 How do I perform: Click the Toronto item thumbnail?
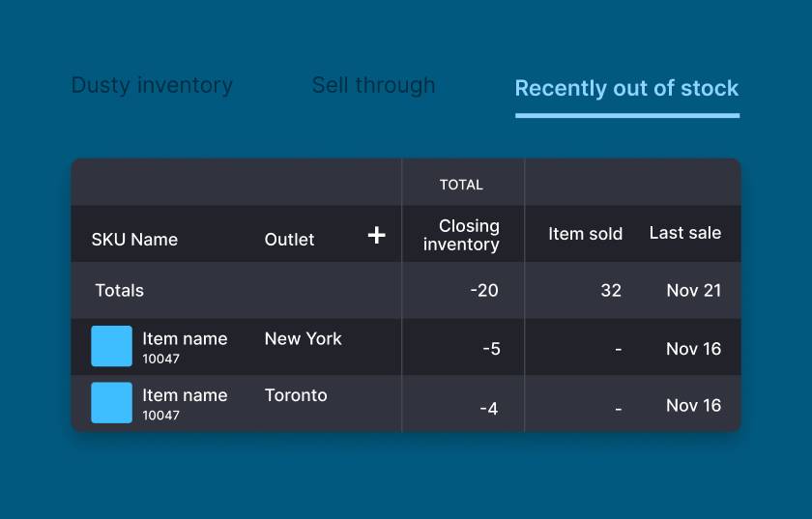point(112,403)
